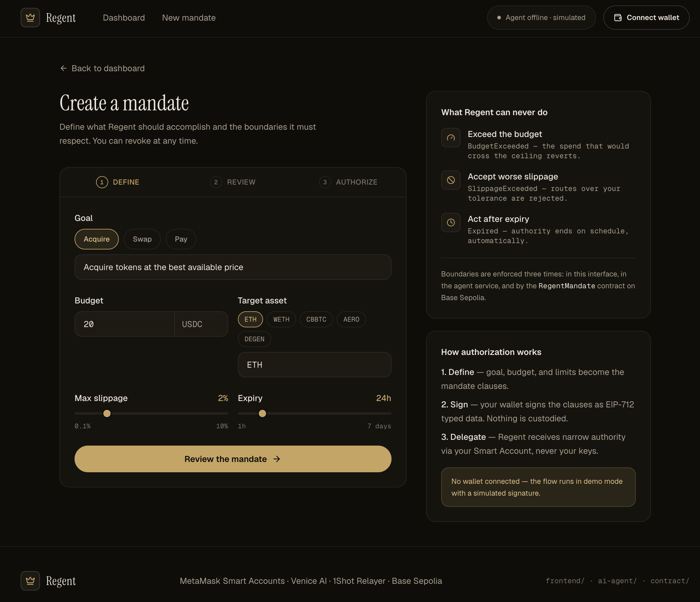Click the Regent crown logo in header

point(30,18)
